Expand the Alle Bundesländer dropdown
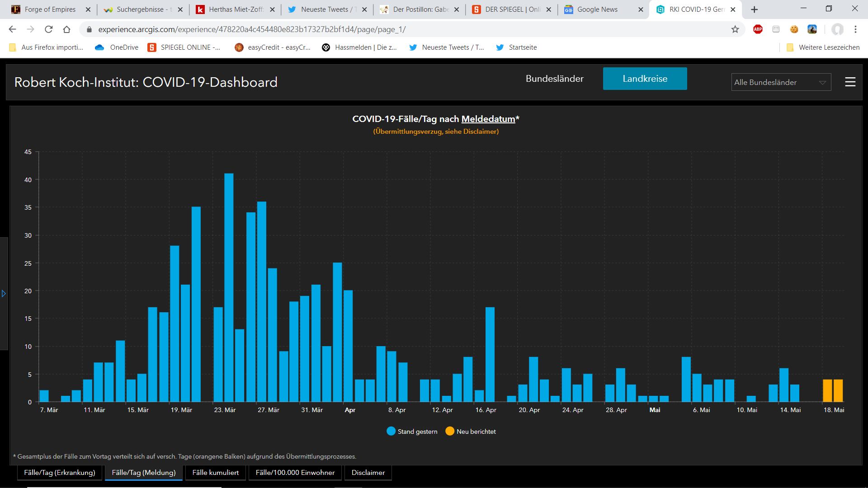The width and height of the screenshot is (868, 488). (781, 82)
